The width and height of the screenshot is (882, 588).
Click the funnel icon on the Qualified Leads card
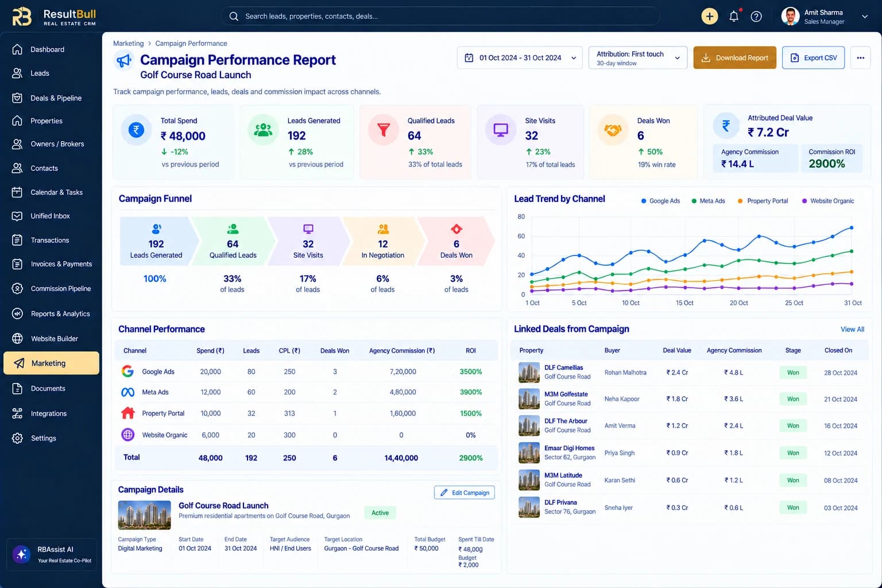point(384,130)
